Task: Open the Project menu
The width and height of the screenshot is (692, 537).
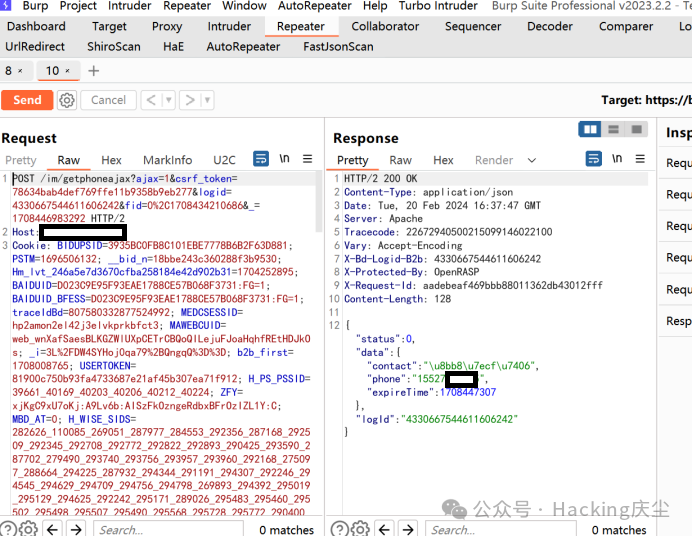Action: click(78, 6)
